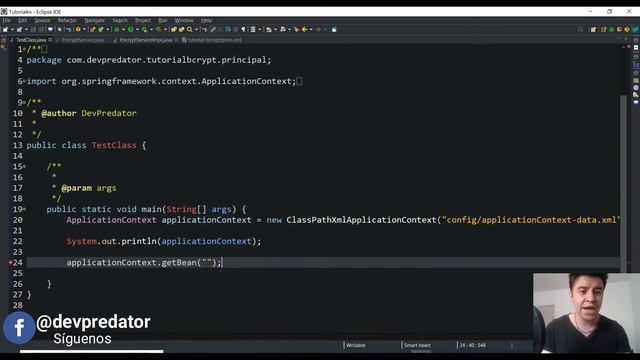Screen dimensions: 640x360
Task: Collapse the main method fold on line 19
Action: tap(24, 209)
